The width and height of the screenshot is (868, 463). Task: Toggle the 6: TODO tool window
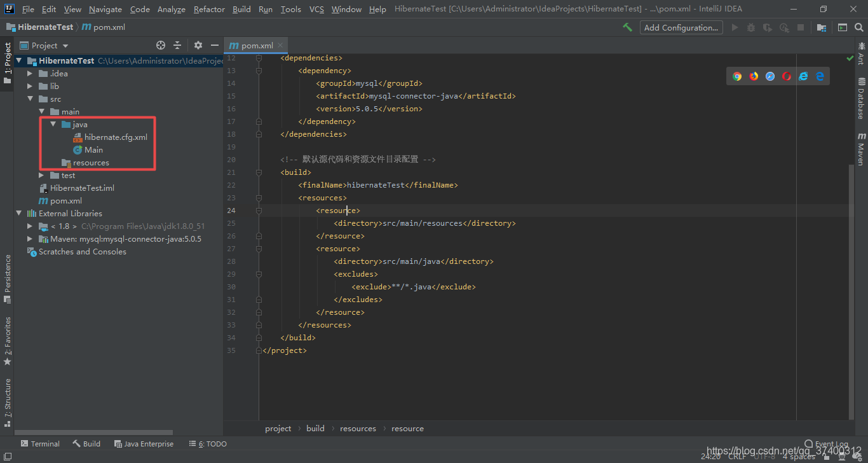click(x=208, y=444)
